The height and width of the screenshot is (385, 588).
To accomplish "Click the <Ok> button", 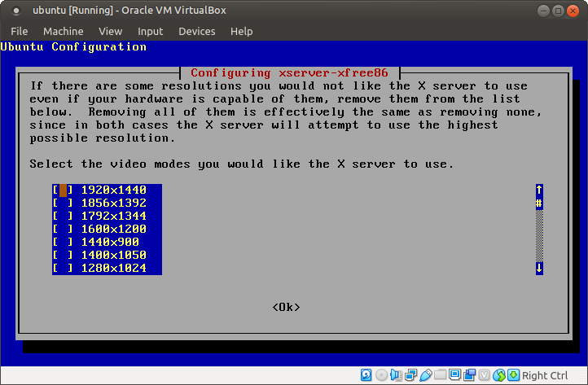I will point(286,308).
